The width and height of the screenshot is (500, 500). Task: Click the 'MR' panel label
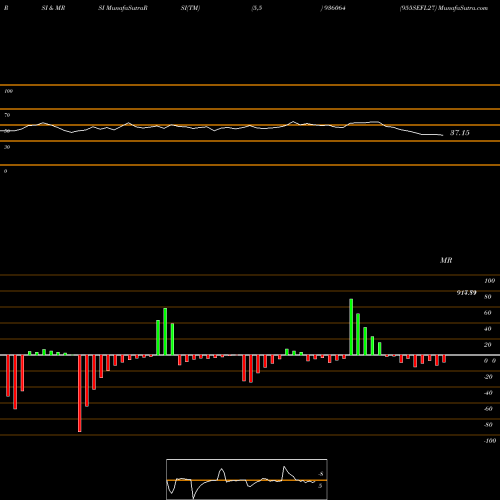446,260
